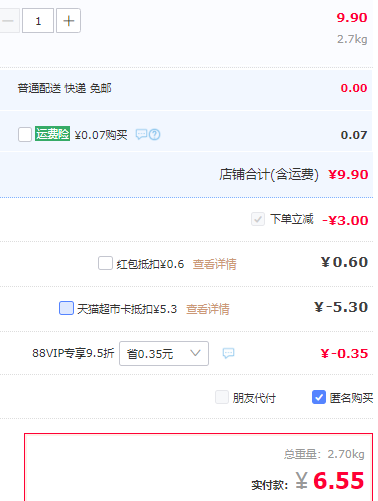Screen dimensions: 378x501
Task: Click the comment icon next to 88VIP dropdown
Action: click(228, 353)
